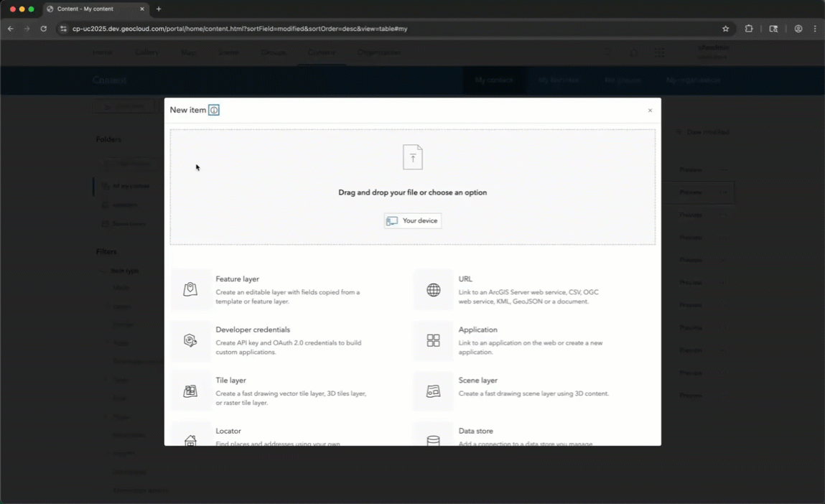825x504 pixels.
Task: Click the Application icon
Action: (434, 340)
